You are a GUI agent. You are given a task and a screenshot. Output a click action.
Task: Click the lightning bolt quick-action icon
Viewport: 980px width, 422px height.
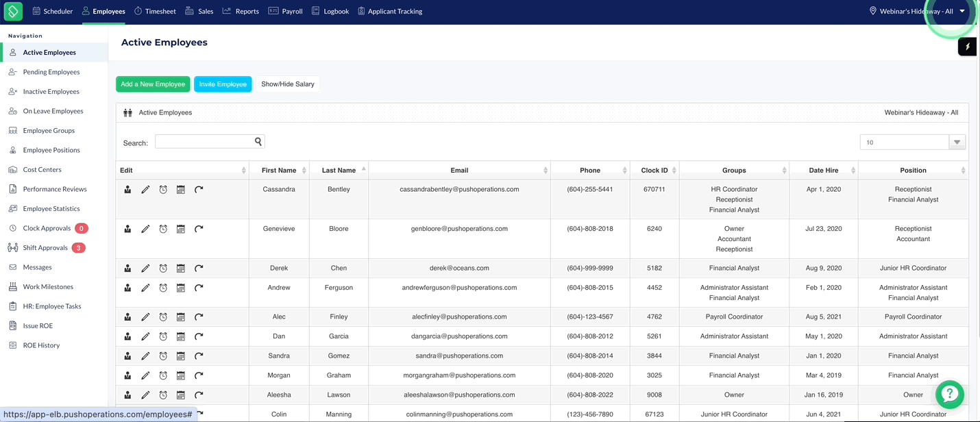point(967,47)
